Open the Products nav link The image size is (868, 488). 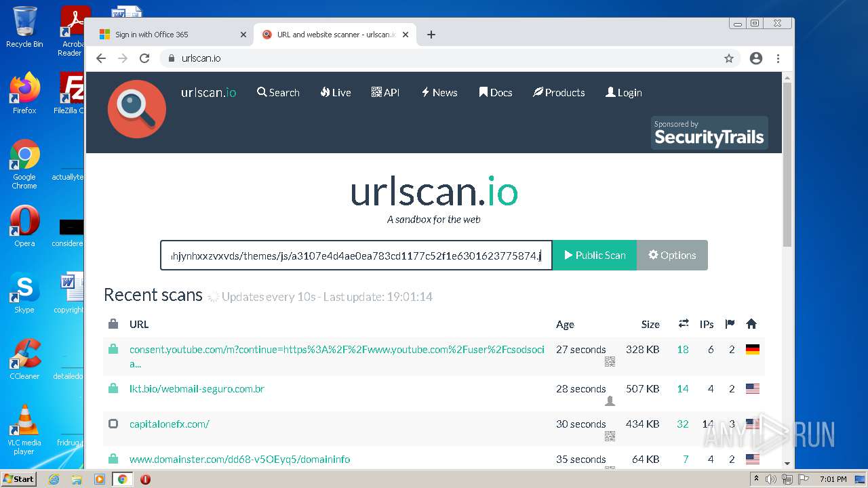click(x=559, y=92)
